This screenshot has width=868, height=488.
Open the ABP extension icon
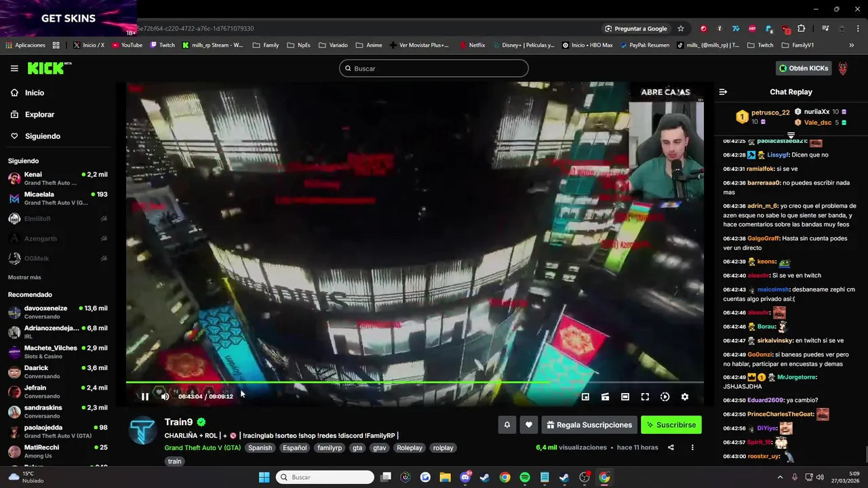(x=753, y=28)
